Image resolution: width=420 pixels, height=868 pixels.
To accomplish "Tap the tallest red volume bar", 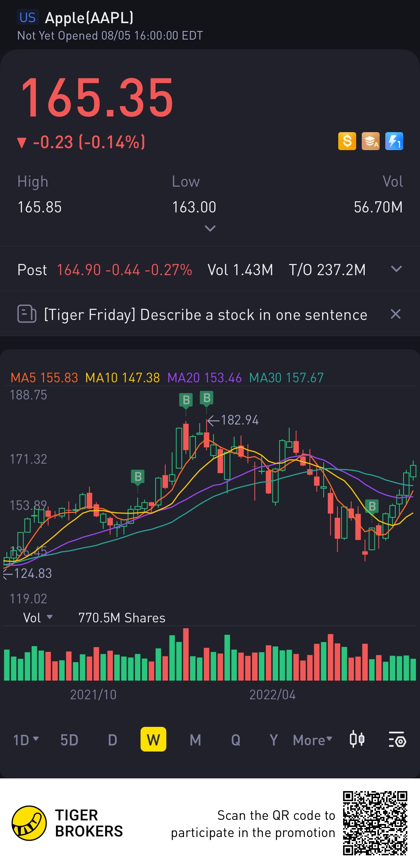I will 186,654.
